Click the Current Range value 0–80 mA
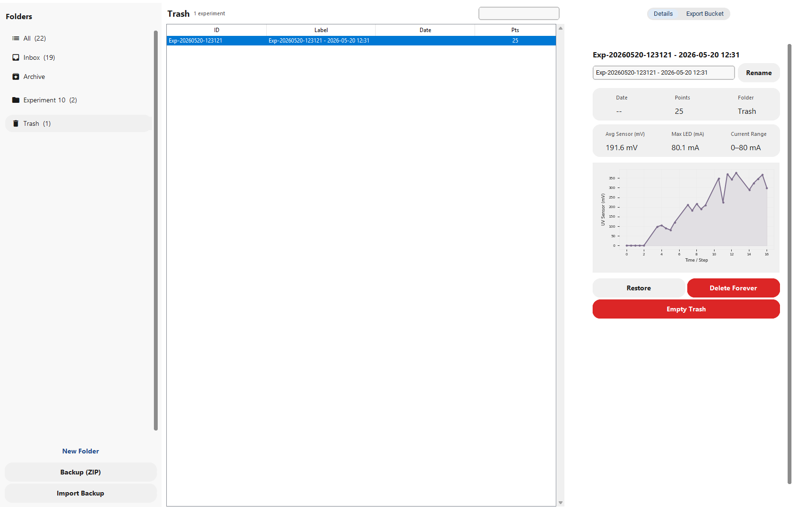Screen dimensions: 812x507 click(x=746, y=148)
